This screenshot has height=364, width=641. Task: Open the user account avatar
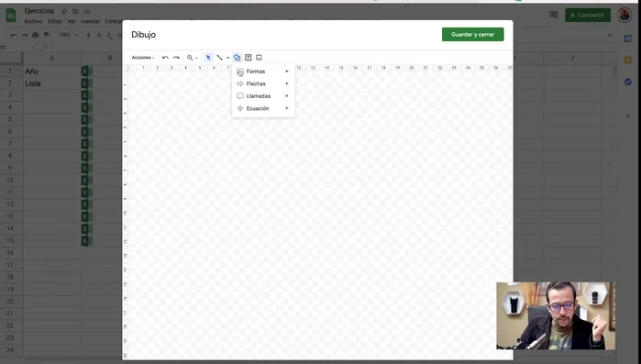click(x=624, y=15)
